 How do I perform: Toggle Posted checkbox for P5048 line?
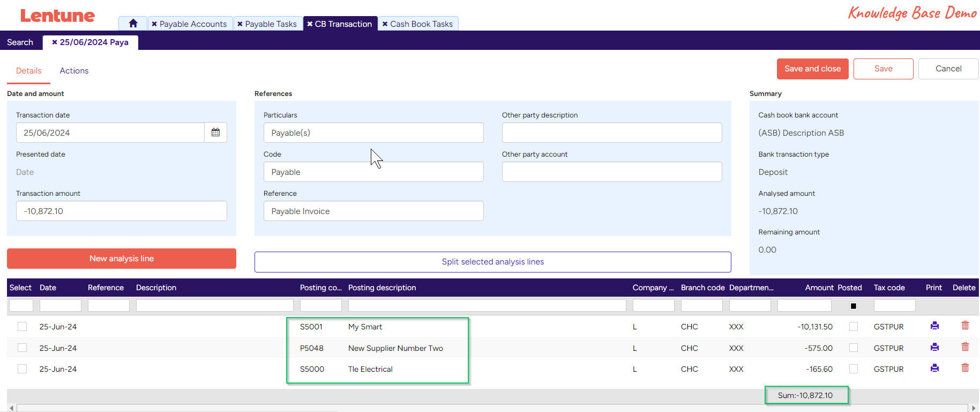tap(854, 348)
